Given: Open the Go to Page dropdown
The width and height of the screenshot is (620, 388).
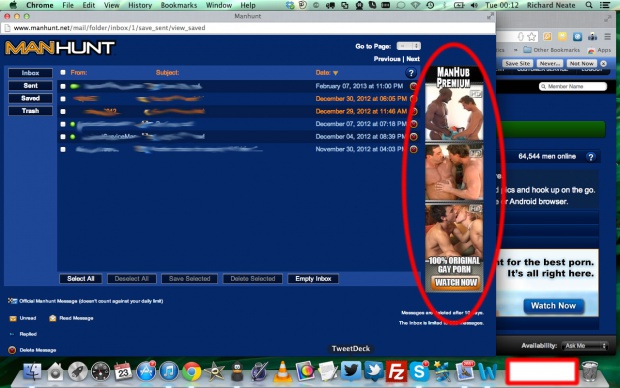Looking at the screenshot, I should click(408, 46).
